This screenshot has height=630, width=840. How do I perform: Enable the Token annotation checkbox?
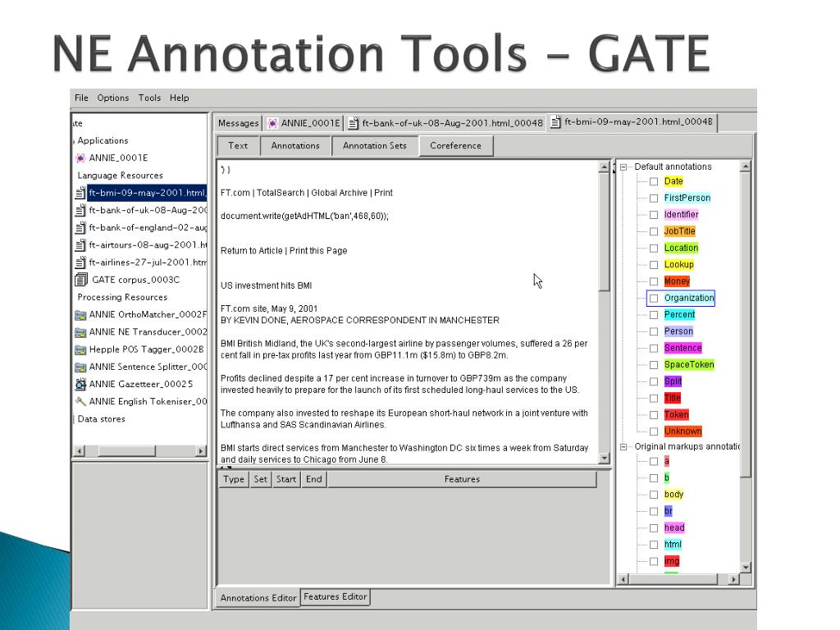(x=654, y=414)
